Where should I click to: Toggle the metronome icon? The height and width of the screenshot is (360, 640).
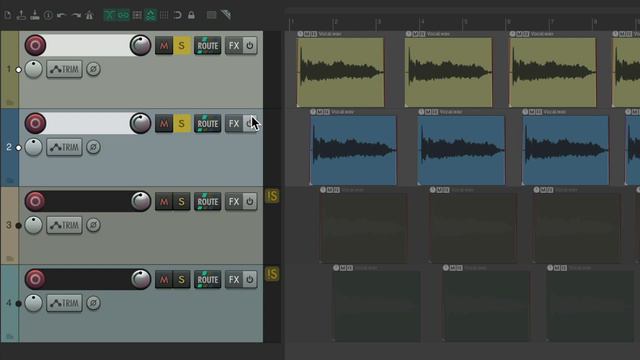tap(89, 16)
